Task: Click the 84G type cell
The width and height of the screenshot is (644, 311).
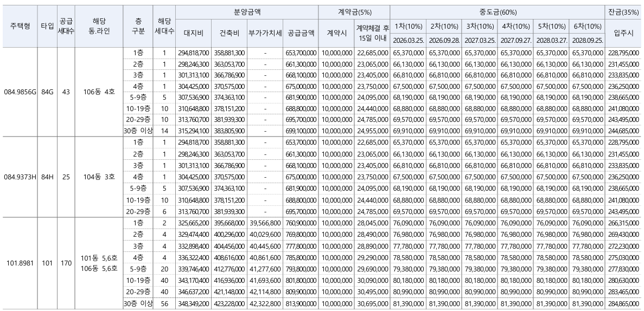Action: [47, 92]
